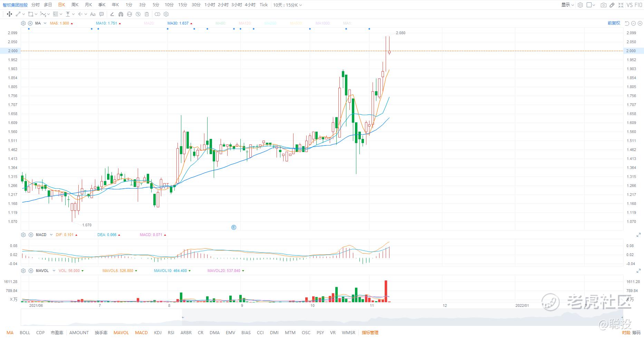Toggle the KDJ indicator at bottom
Image resolution: width=644 pixels, height=339 pixels.
pos(158,333)
